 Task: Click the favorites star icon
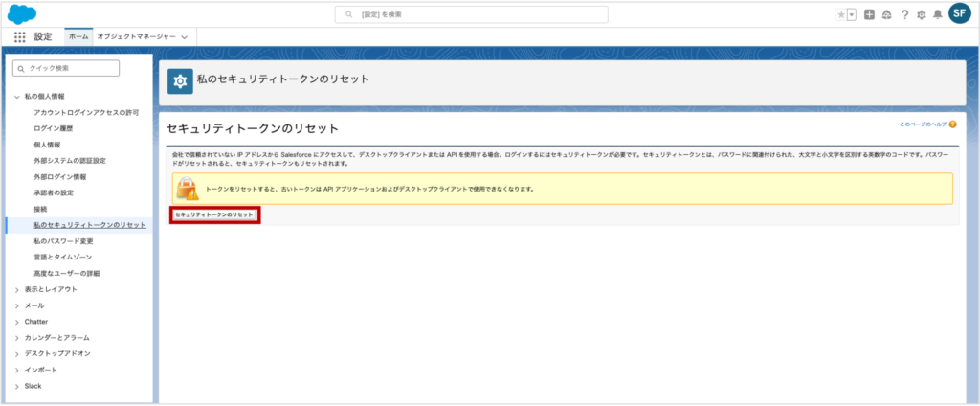[x=839, y=15]
